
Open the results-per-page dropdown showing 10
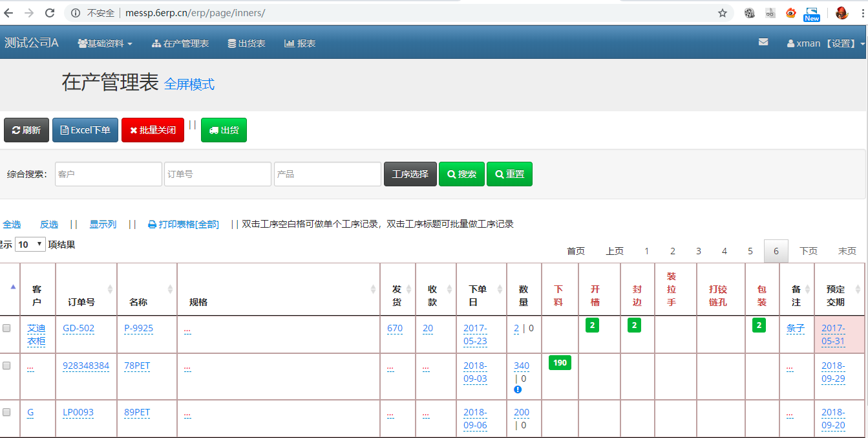click(30, 245)
